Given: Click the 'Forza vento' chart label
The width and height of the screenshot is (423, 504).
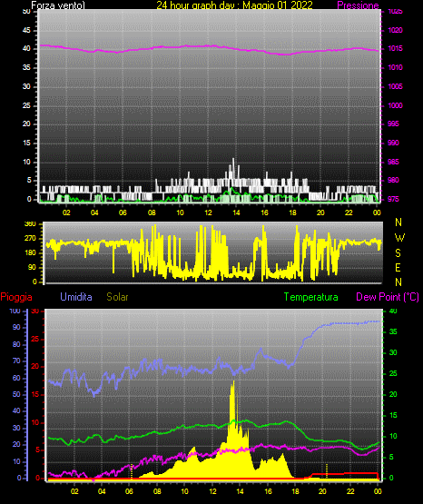Looking at the screenshot, I should [x=58, y=5].
